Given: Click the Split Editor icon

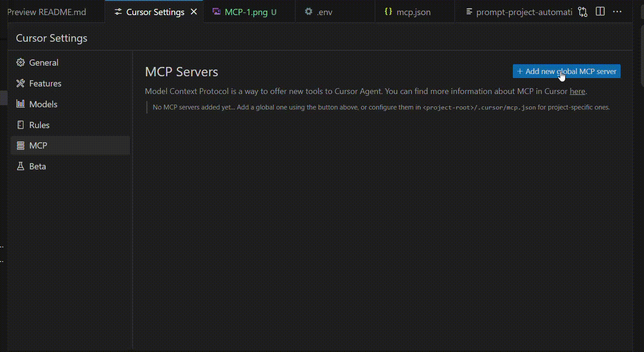Looking at the screenshot, I should click(x=600, y=12).
